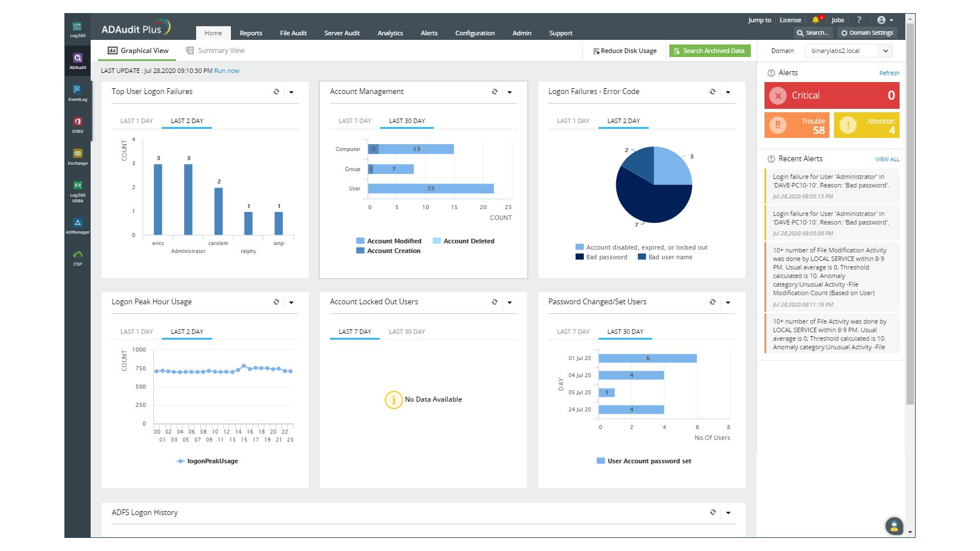The width and height of the screenshot is (980, 551).
Task: Open the Exchange sidebar module
Action: click(x=78, y=157)
